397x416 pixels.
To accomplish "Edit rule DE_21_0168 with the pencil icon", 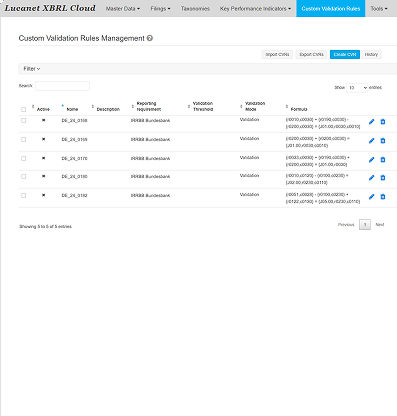I will (x=371, y=122).
